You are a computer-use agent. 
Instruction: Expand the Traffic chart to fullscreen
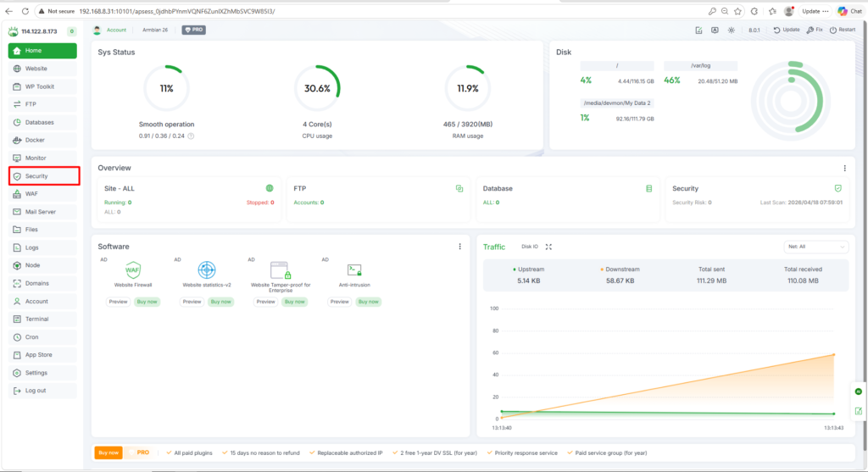coord(548,247)
